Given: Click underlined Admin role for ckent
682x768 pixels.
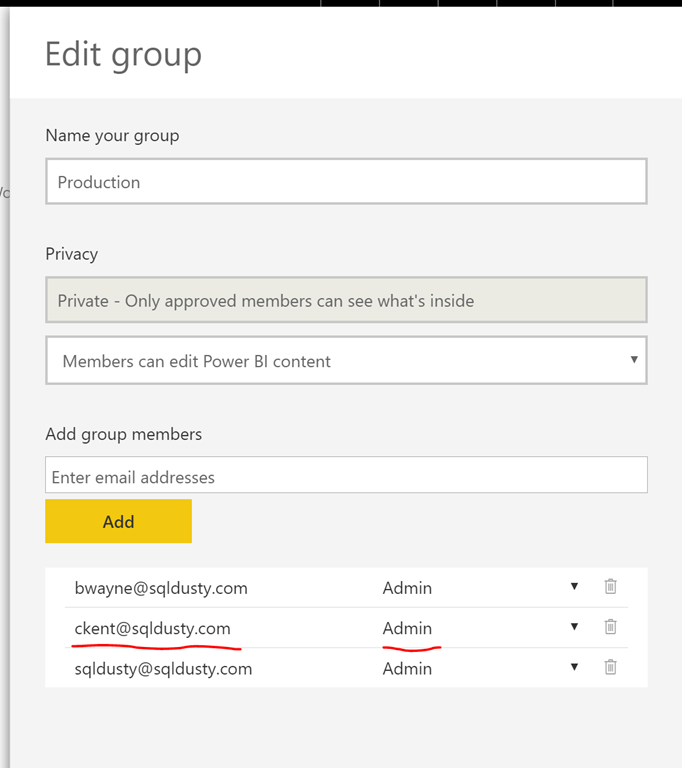Looking at the screenshot, I should coord(407,628).
